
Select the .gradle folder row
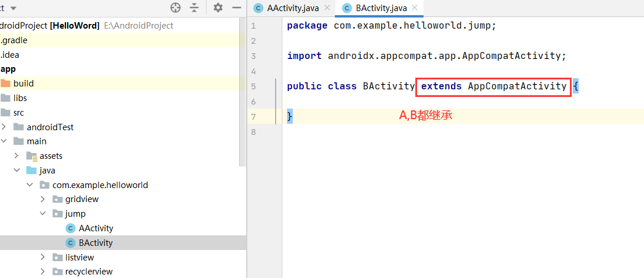coord(119,40)
